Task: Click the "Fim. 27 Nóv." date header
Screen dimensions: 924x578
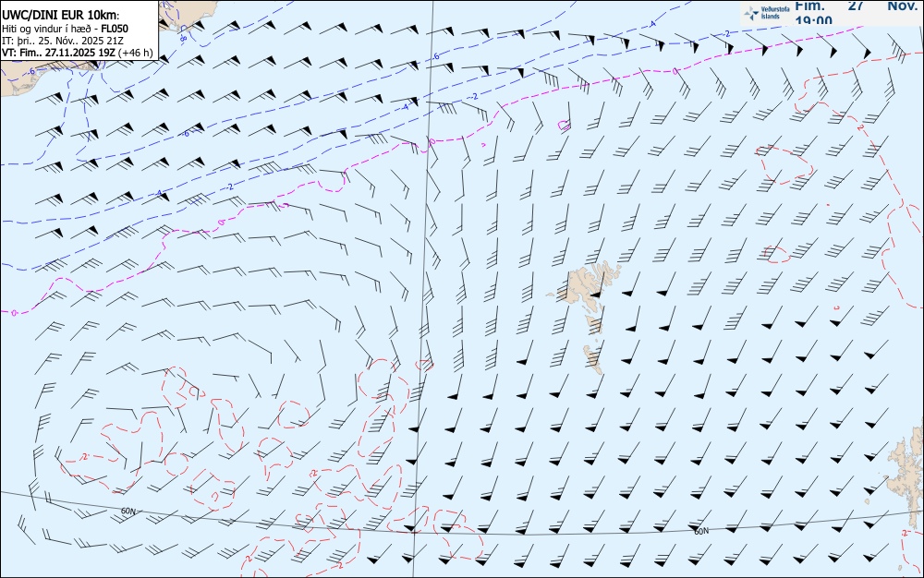Action: pyautogui.click(x=857, y=6)
